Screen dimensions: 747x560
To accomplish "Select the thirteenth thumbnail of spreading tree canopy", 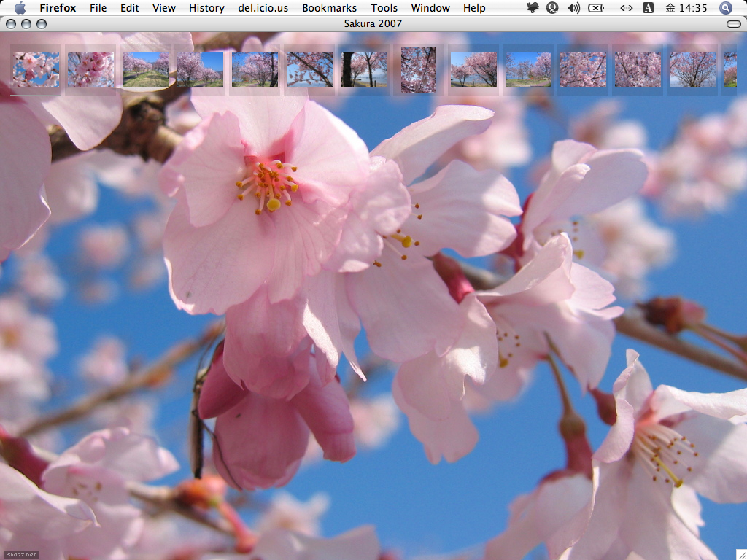I will click(693, 69).
